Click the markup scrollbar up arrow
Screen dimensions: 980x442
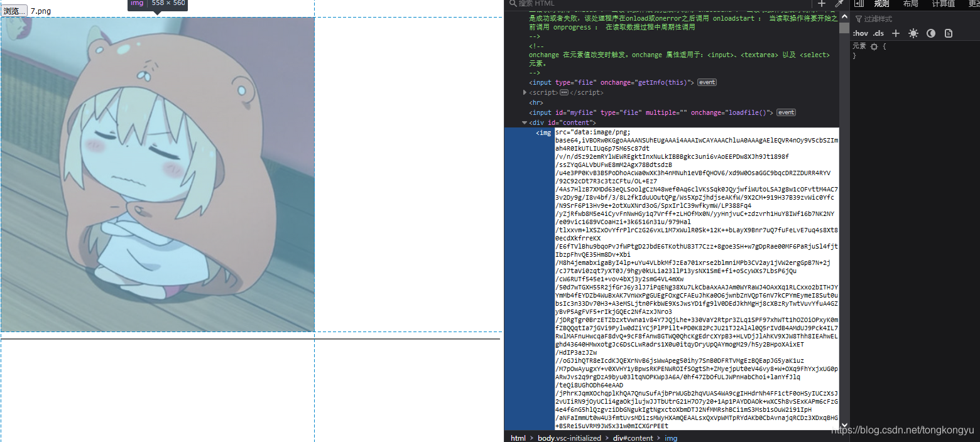tap(844, 16)
